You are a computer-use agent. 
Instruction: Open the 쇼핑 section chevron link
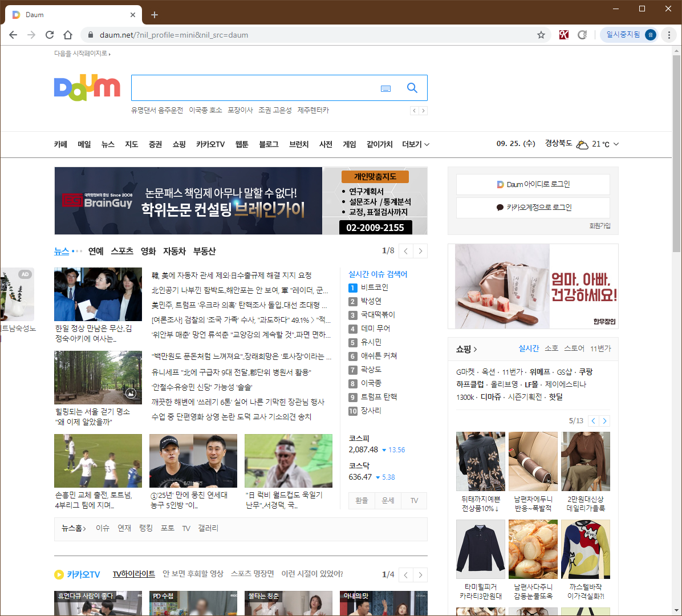466,349
